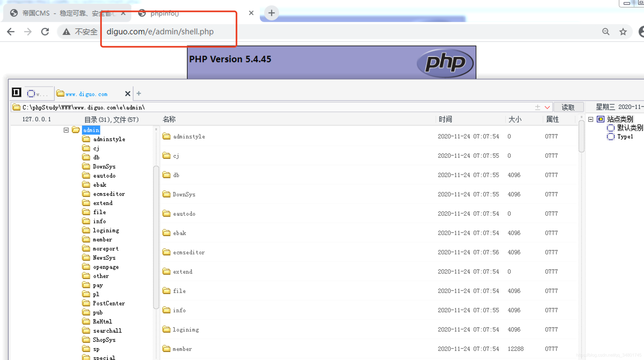Click folder icon of DownSys in file list
Viewport: 644px width, 360px height.
pyautogui.click(x=166, y=194)
